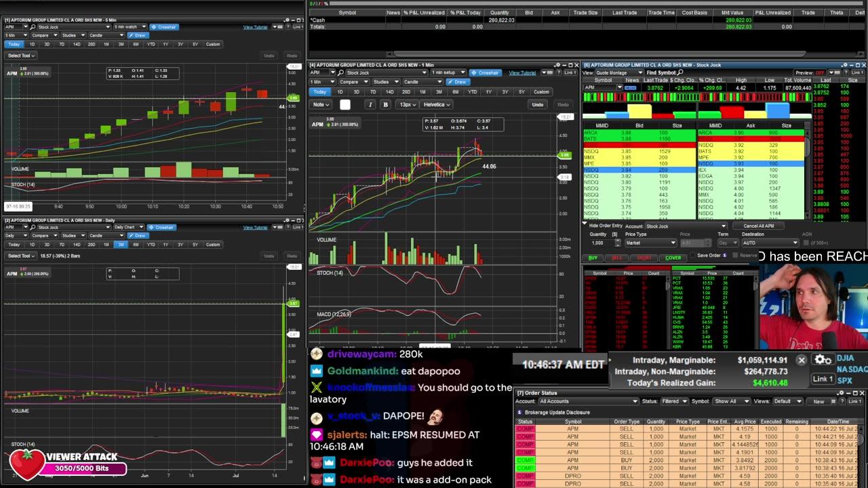Click the Quantity field showing 1,000
The image size is (868, 488).
598,243
